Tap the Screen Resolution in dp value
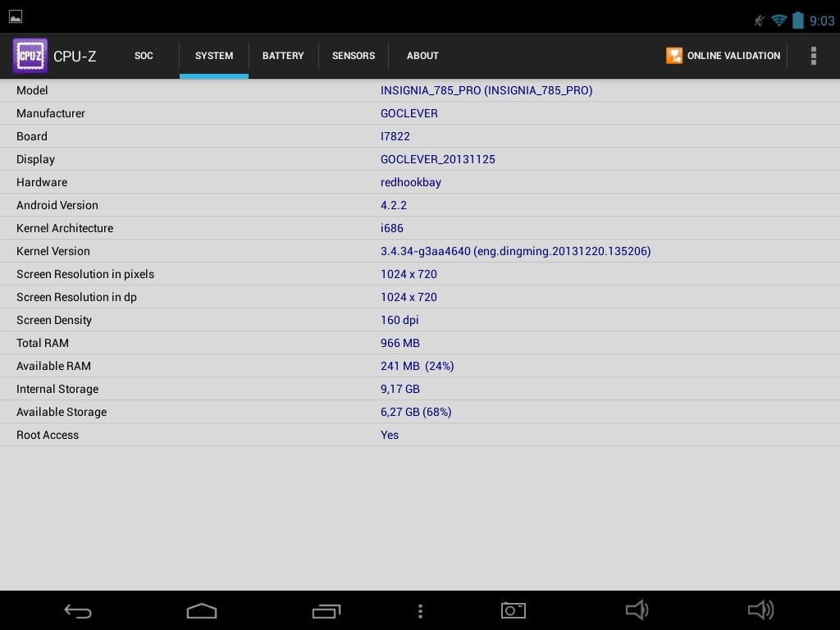 409,297
